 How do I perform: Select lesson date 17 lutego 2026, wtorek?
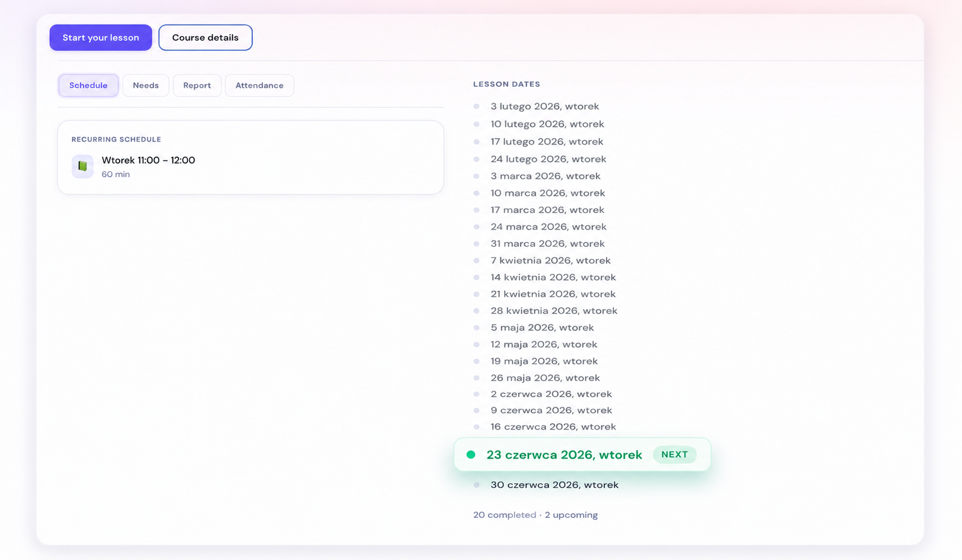(x=547, y=142)
